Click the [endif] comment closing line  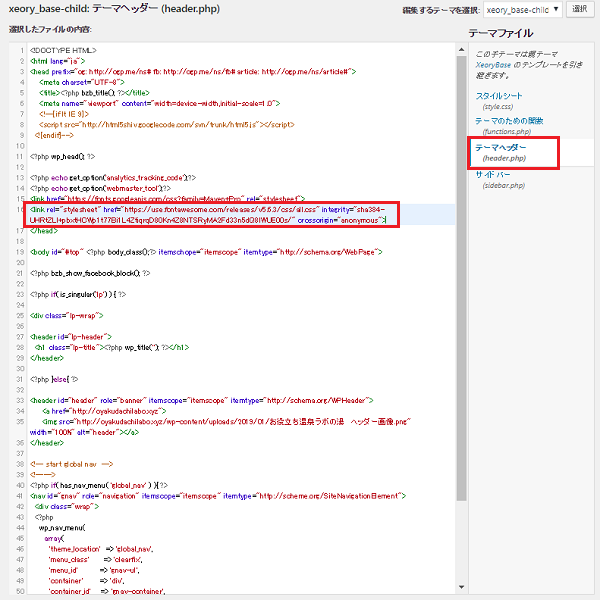coord(54,135)
